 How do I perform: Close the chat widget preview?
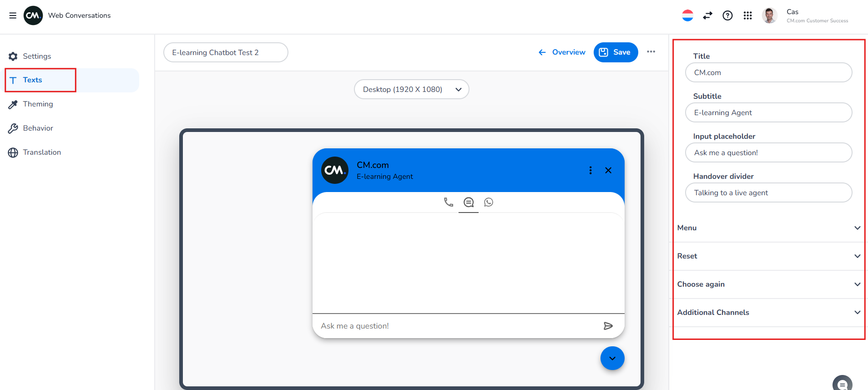(x=608, y=170)
